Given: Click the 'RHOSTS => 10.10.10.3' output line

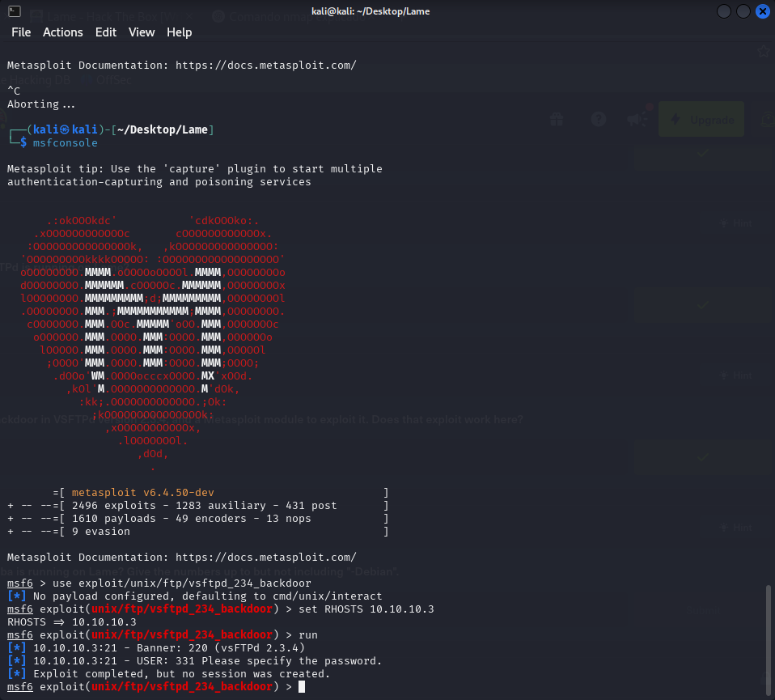Looking at the screenshot, I should point(72,622).
